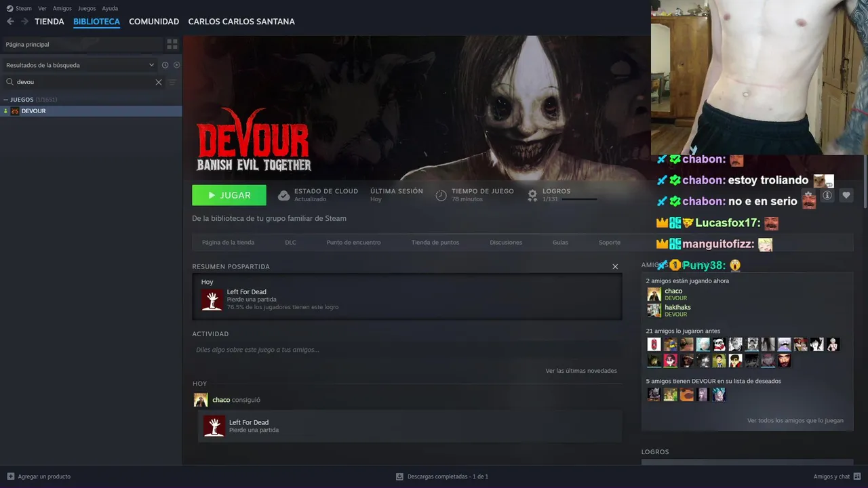Open the COMUNIDAD section
This screenshot has height=488, width=868.
pos(154,22)
